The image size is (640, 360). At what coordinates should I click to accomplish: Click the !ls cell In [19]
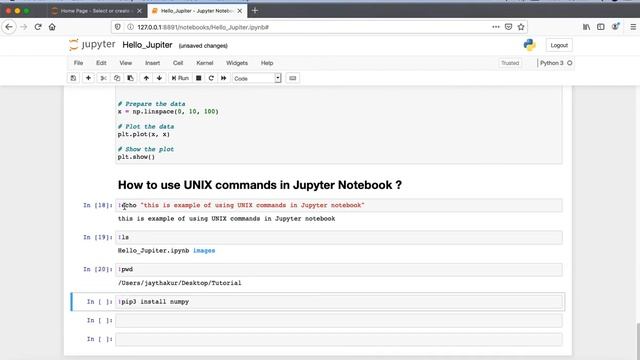point(338,237)
